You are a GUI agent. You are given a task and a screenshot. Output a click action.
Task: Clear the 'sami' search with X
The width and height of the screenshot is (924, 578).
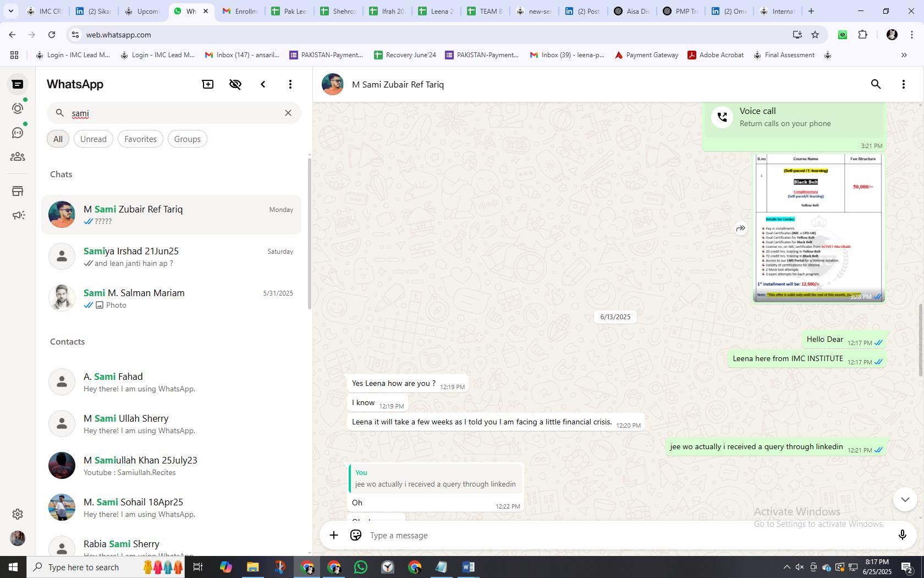coord(288,113)
